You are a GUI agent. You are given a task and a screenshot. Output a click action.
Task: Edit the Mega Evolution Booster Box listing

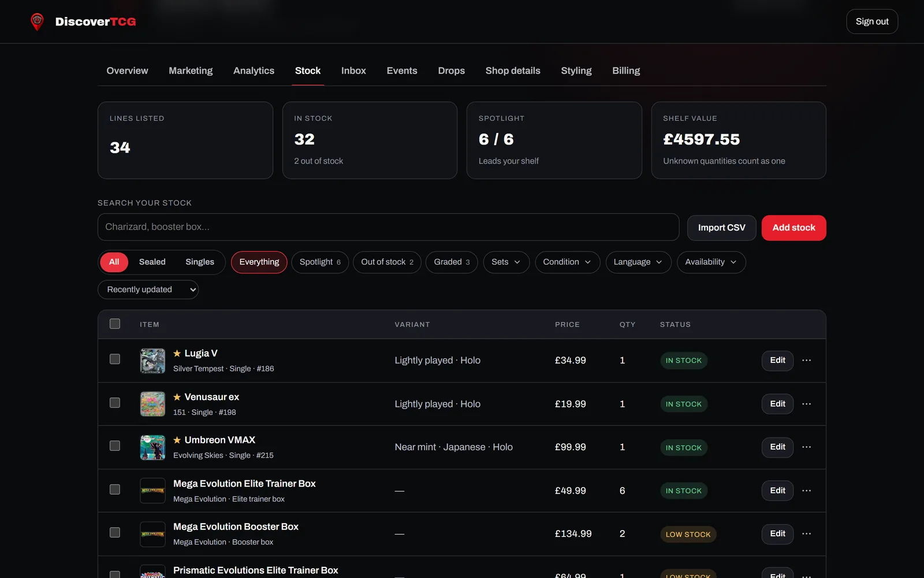(x=777, y=533)
